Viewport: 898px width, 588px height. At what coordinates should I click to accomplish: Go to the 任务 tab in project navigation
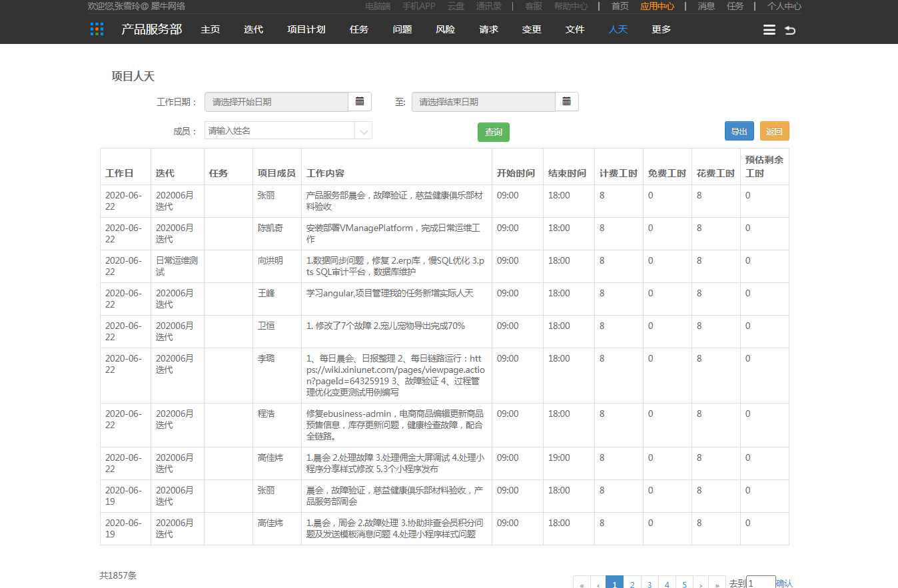click(359, 29)
